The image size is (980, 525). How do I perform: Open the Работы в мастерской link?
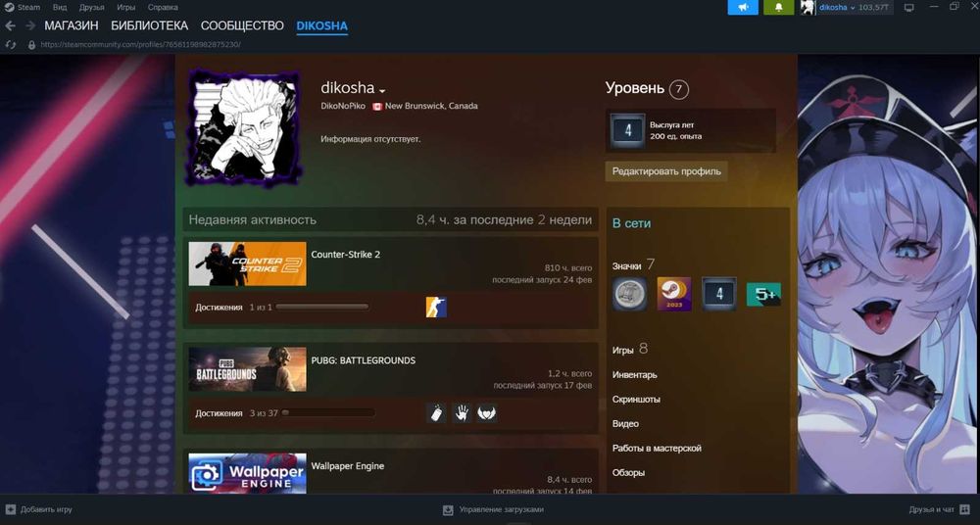[x=657, y=449]
